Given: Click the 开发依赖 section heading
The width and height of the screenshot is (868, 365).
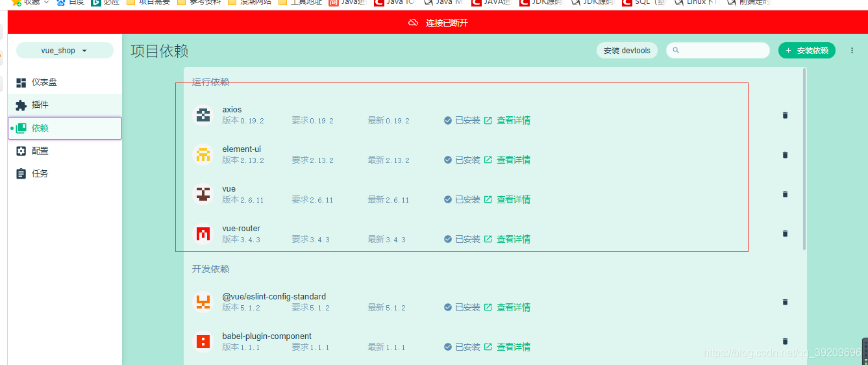Looking at the screenshot, I should (210, 269).
